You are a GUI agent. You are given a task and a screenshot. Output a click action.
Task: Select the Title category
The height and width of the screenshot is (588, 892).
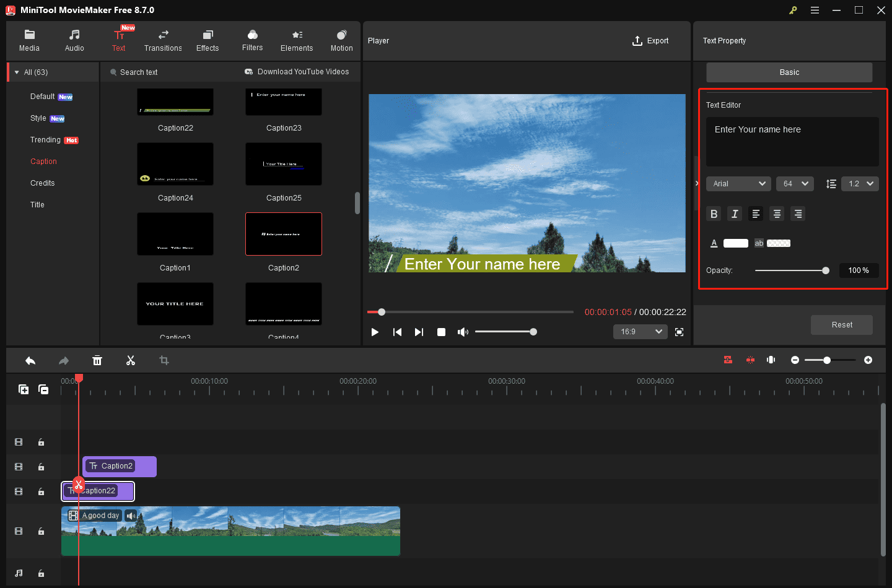[37, 205]
